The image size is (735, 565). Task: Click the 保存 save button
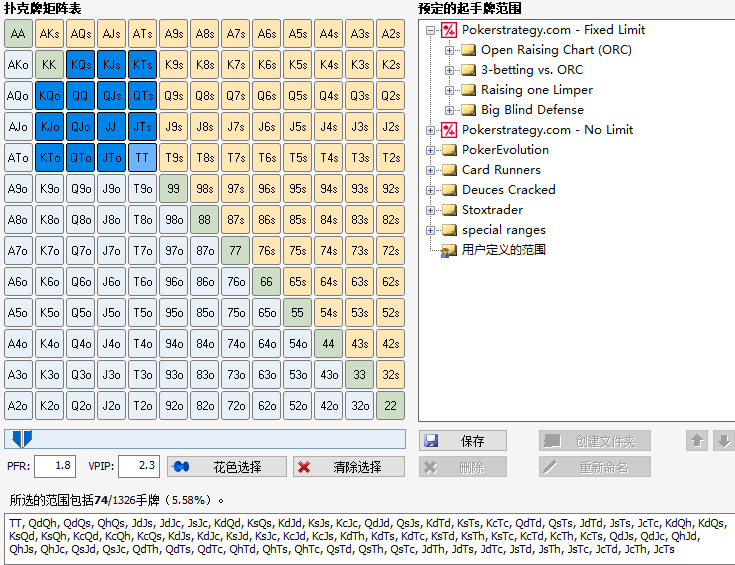pyautogui.click(x=463, y=441)
